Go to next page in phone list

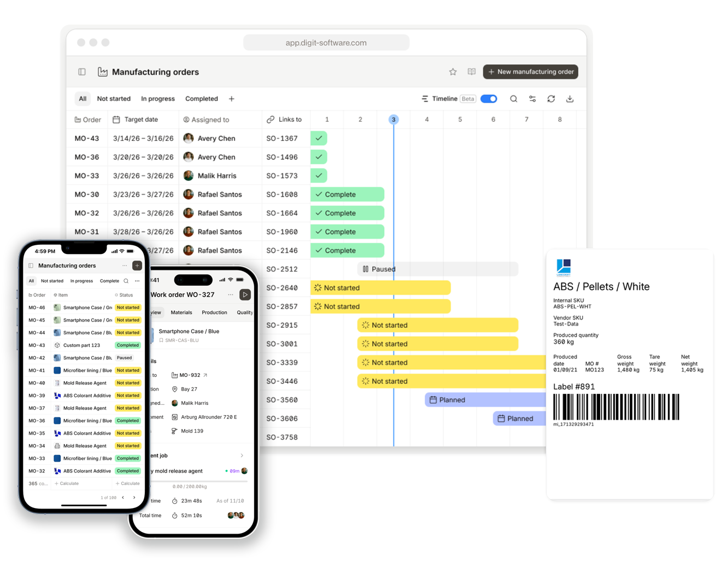[134, 498]
